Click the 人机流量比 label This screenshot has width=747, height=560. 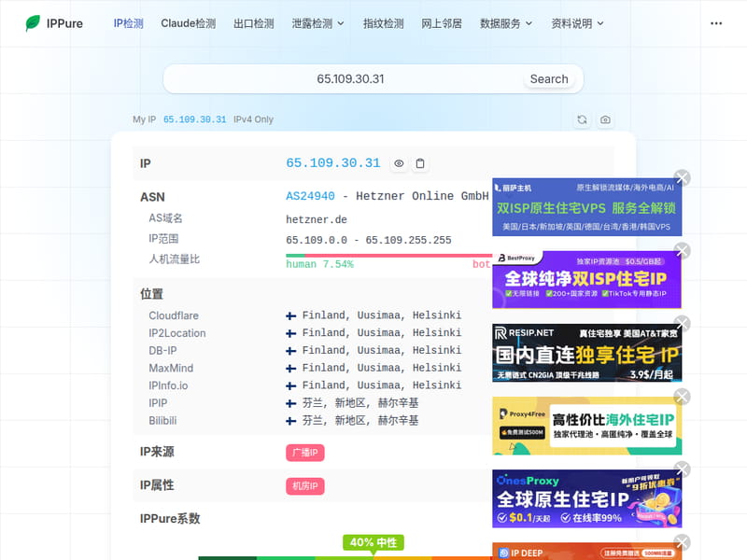coord(175,259)
